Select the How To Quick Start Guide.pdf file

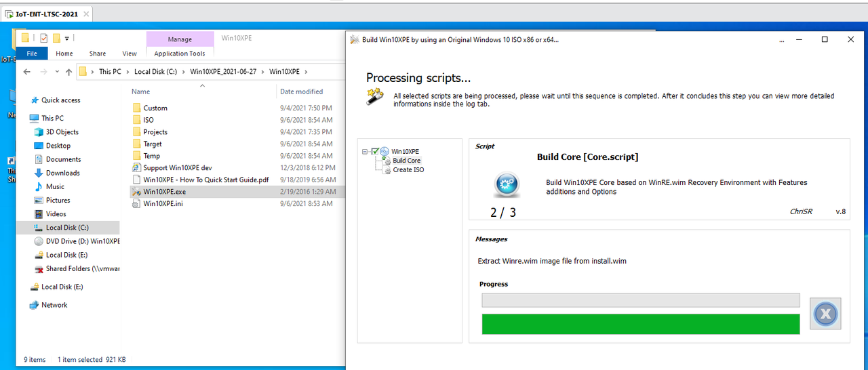pos(206,180)
